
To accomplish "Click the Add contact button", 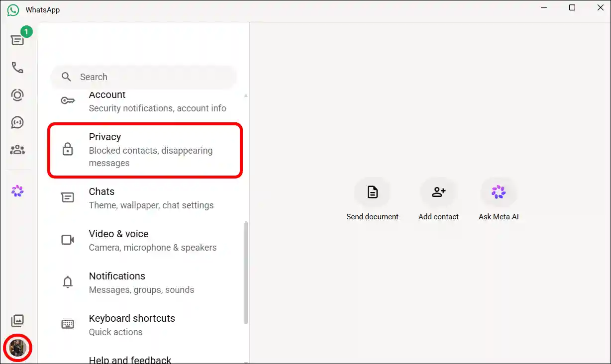I will [x=438, y=199].
